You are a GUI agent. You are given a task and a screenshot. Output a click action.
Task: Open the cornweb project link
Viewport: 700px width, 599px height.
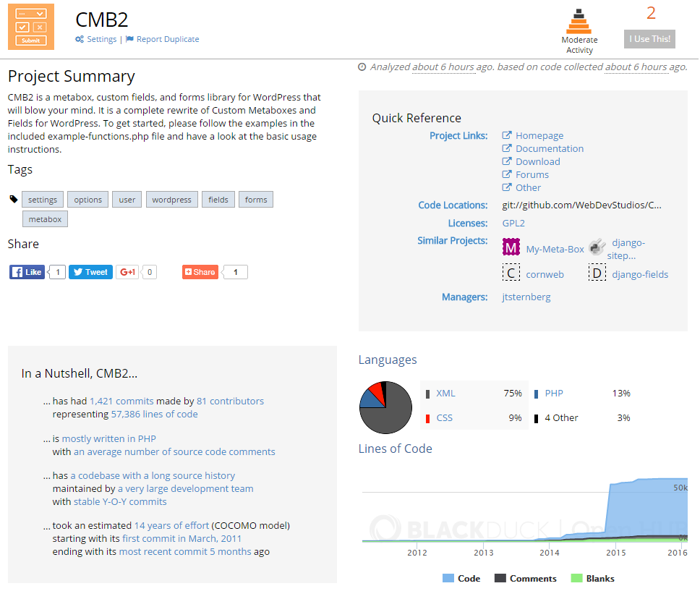click(x=545, y=274)
